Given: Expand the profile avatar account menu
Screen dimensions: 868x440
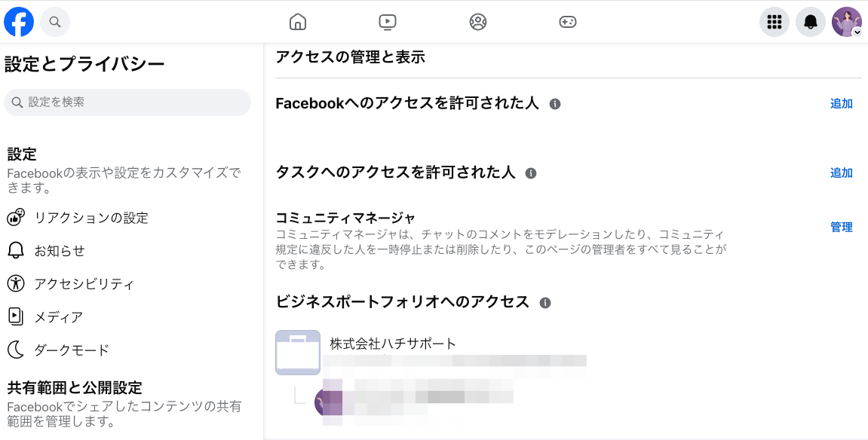Looking at the screenshot, I should click(847, 22).
